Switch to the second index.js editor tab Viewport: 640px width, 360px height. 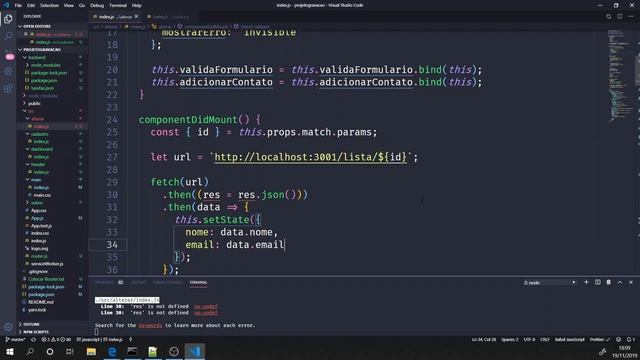(x=171, y=17)
